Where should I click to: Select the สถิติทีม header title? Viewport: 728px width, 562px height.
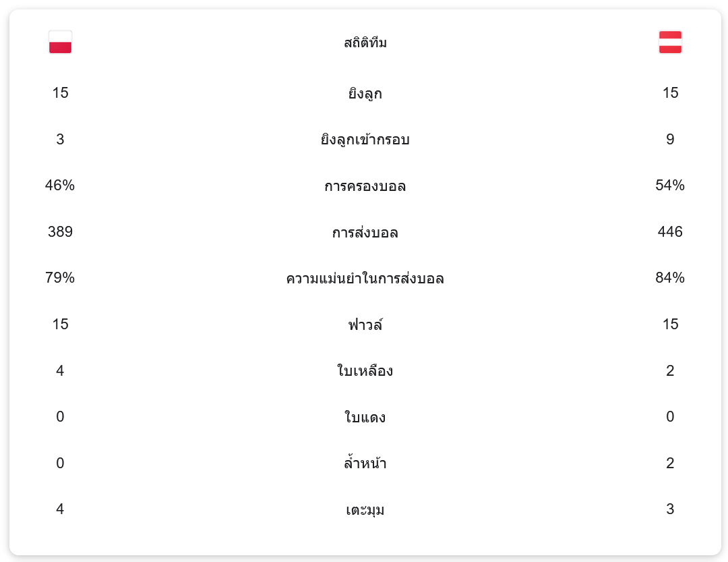pos(365,43)
